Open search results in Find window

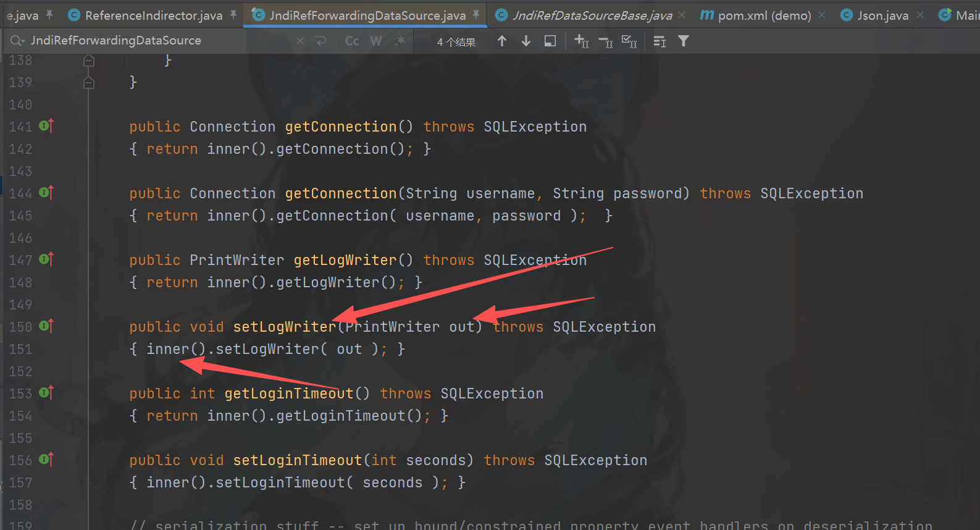pos(550,41)
